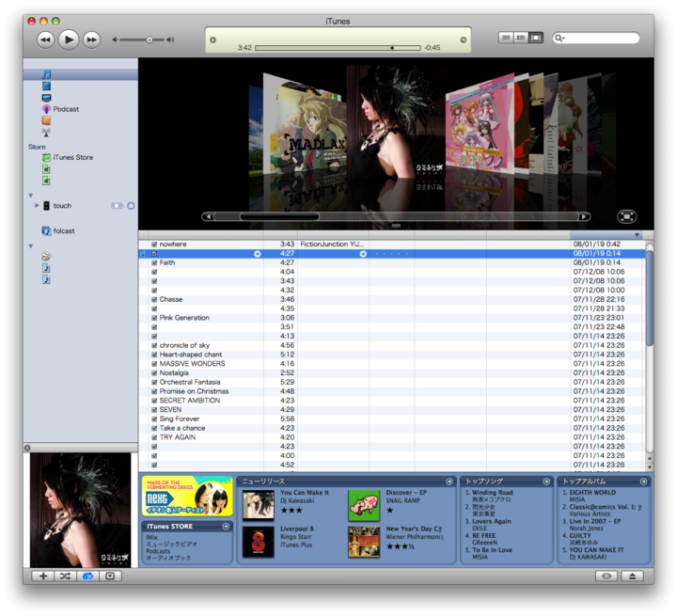Uncheck the MASSIVE WONDERS checkbox
This screenshot has height=616, width=677.
click(x=154, y=364)
